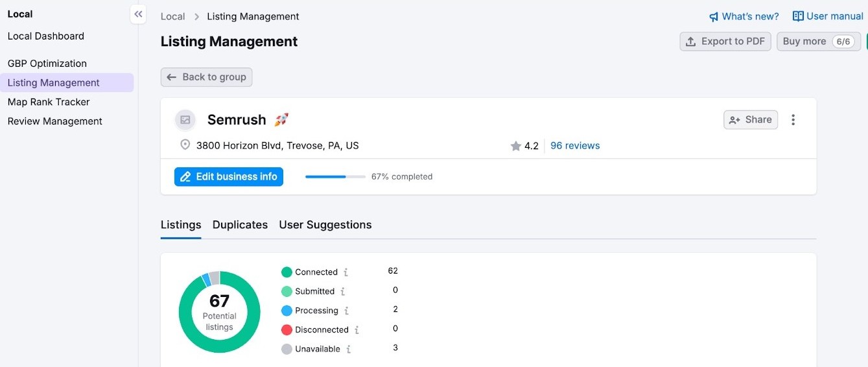Click the star rating icon

516,146
